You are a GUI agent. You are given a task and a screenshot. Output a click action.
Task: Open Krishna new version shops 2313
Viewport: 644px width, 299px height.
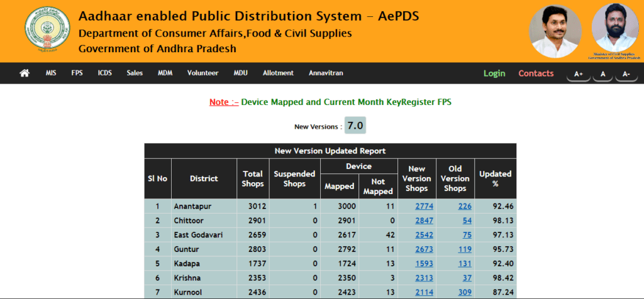[x=424, y=278]
